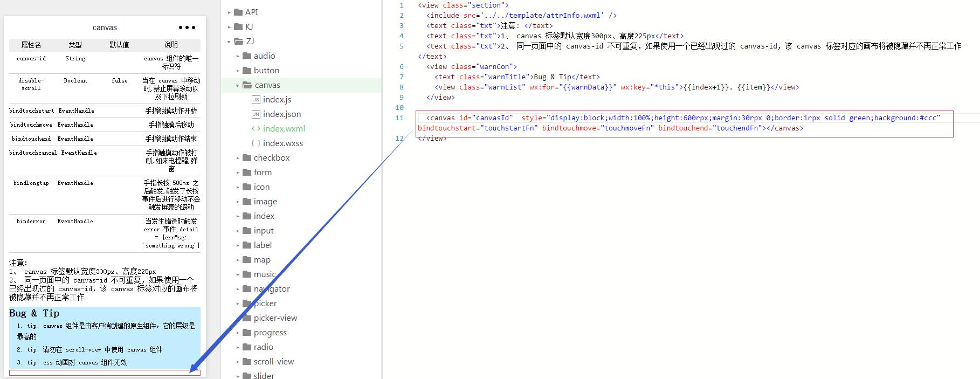Click the 'bindlongtap' row in simulator
Viewport: 980px width, 379px height.
point(105,195)
